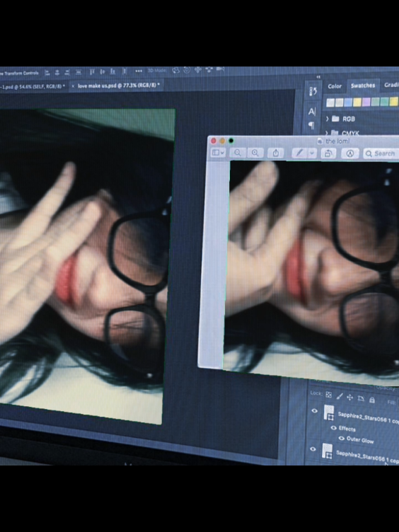Align horizontal centers in options bar
The width and height of the screenshot is (399, 532).
(57, 73)
